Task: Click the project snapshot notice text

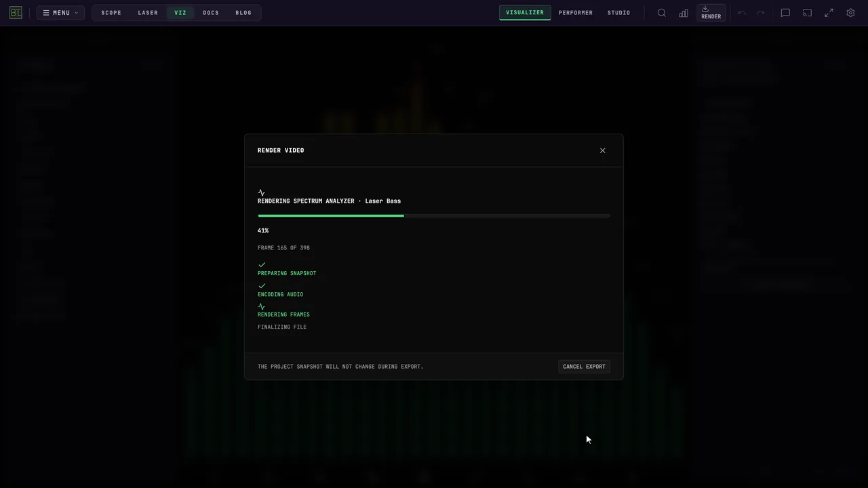Action: pos(340,367)
